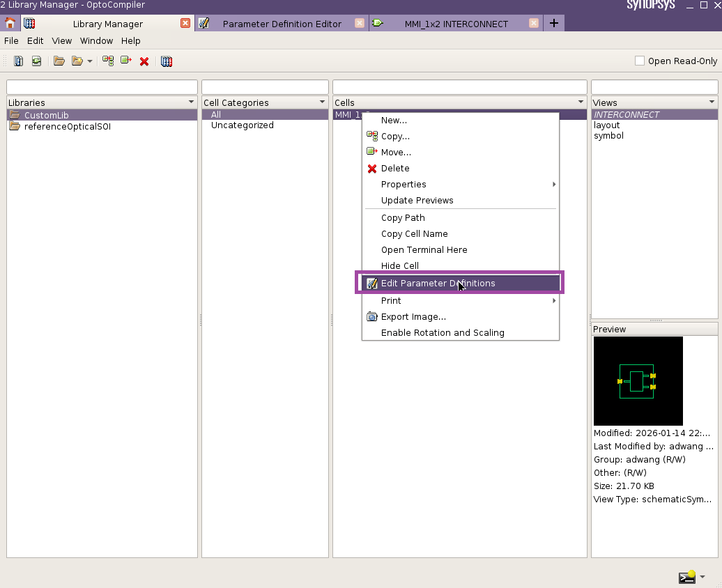Open the dropdown arrow next to Open Recent
722x588 pixels.
tap(90, 61)
